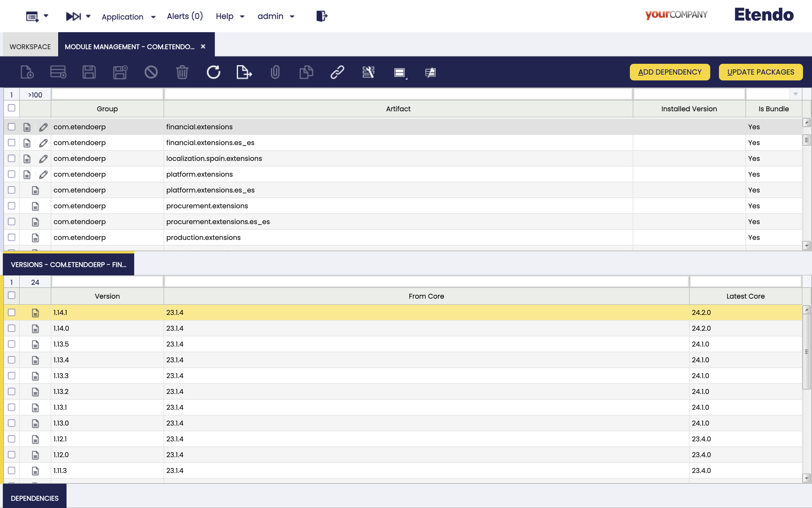
Task: Switch to the Workspace tab
Action: (30, 47)
